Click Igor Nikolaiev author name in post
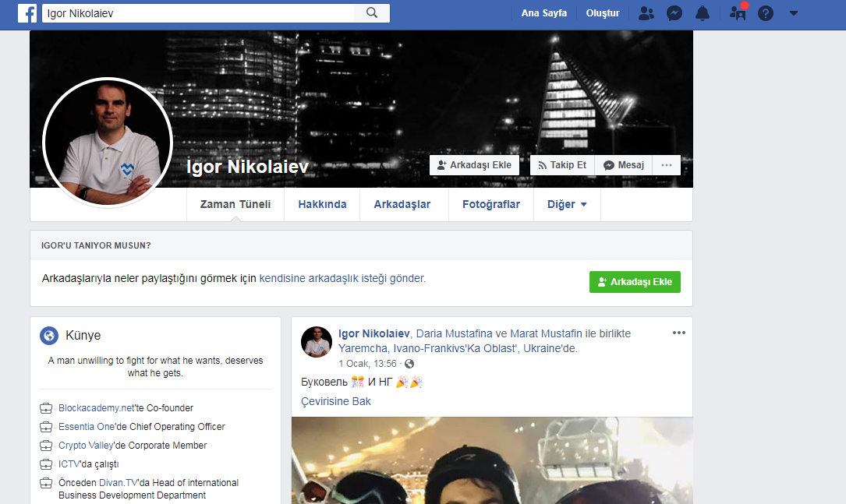The image size is (846, 504). point(374,333)
